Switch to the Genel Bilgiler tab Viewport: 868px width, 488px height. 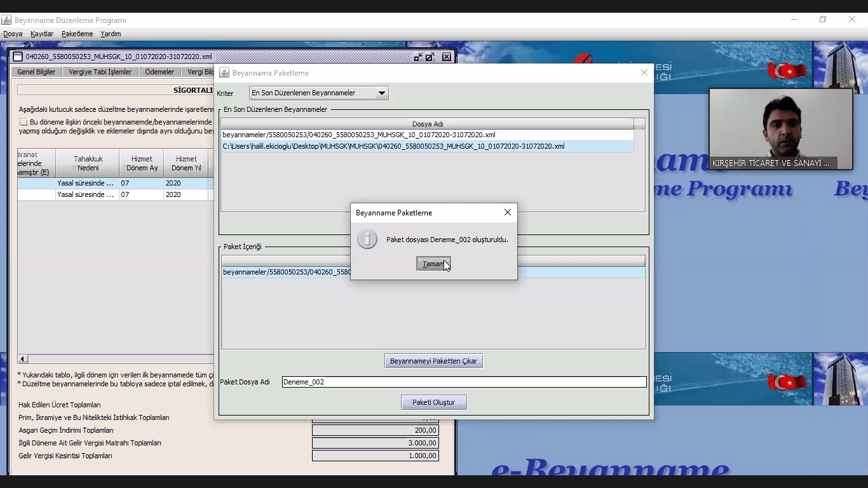(36, 72)
